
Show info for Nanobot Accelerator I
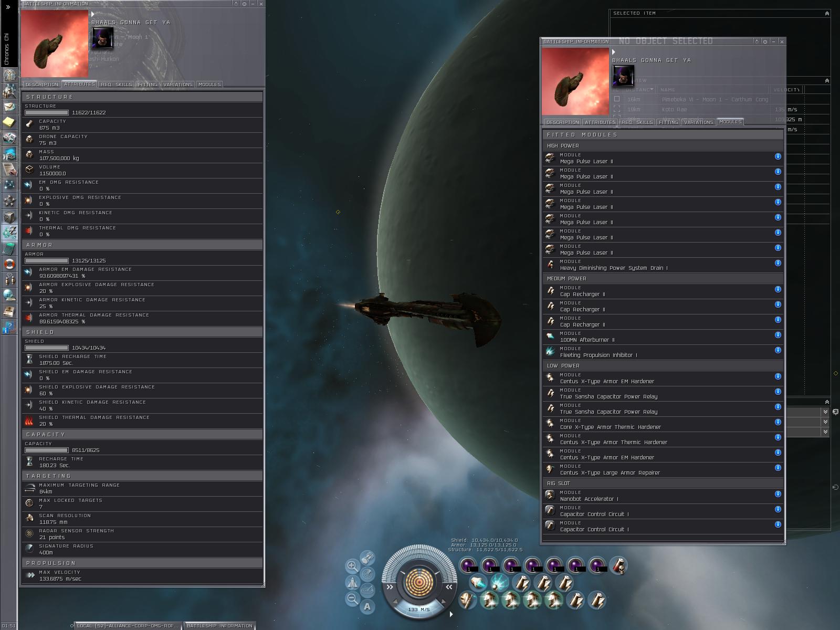pyautogui.click(x=778, y=494)
